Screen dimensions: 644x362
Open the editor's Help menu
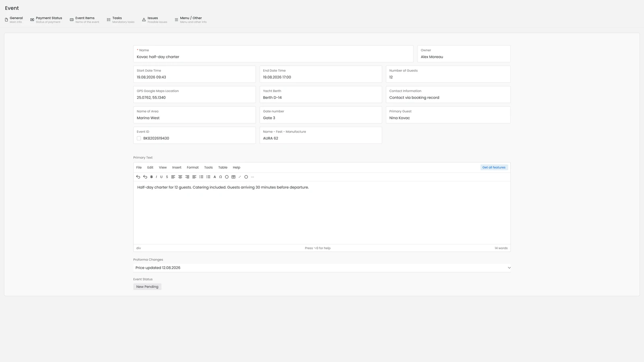coord(236,167)
